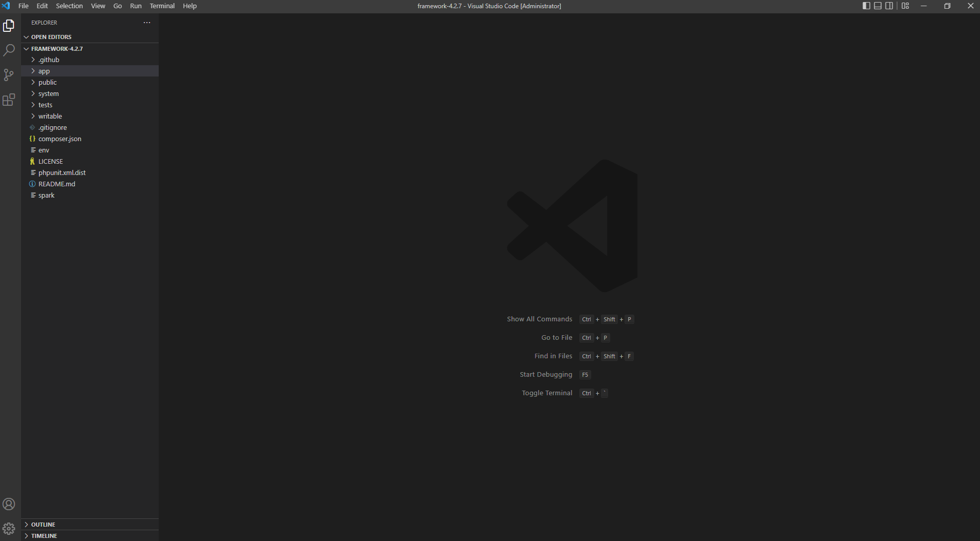
Task: Open the Search view in activity bar
Action: 9,50
